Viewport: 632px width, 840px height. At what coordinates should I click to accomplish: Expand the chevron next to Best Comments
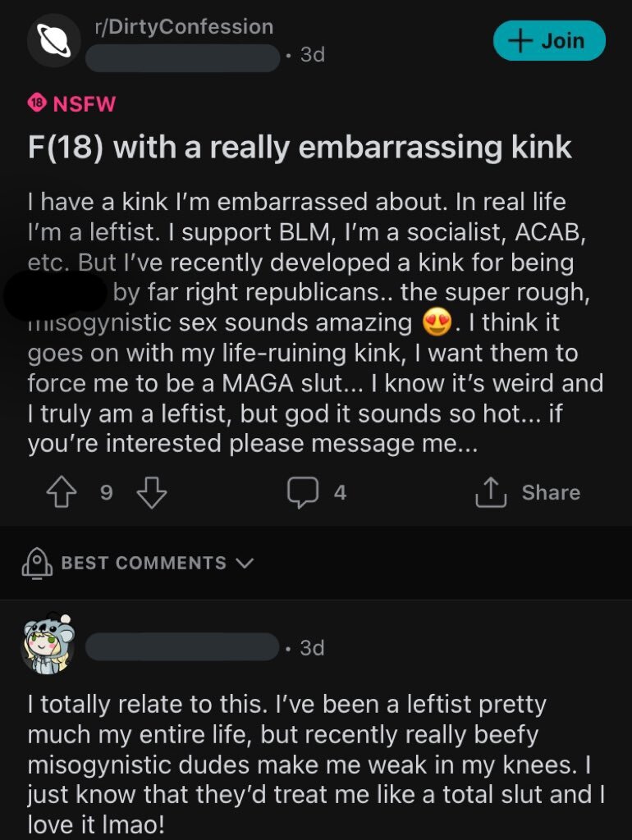coord(245,563)
